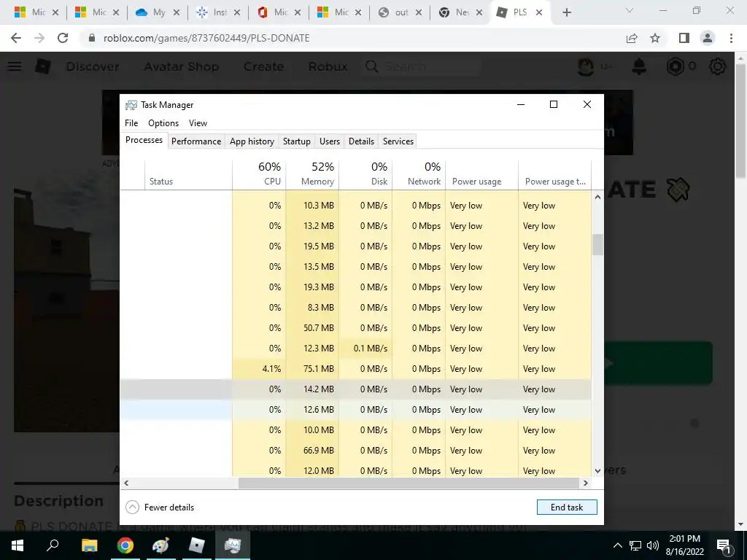Switch to the Performance tab

click(196, 141)
